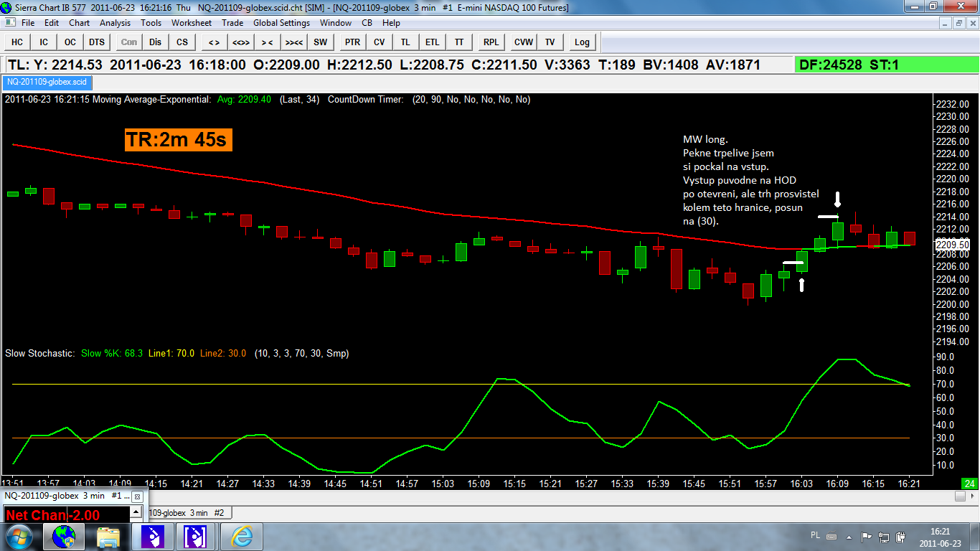The image size is (980, 551).
Task: Select the CS toolbar button
Action: coord(182,42)
